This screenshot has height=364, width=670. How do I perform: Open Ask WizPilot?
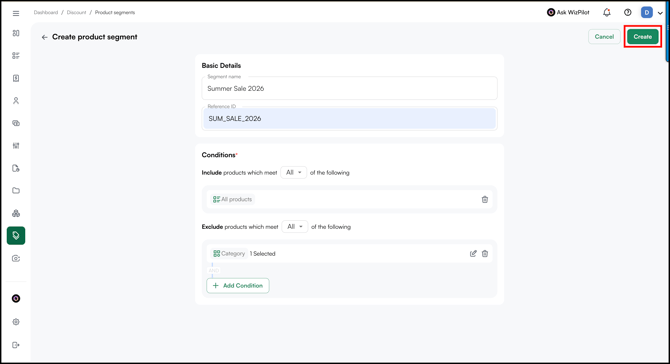pos(568,12)
